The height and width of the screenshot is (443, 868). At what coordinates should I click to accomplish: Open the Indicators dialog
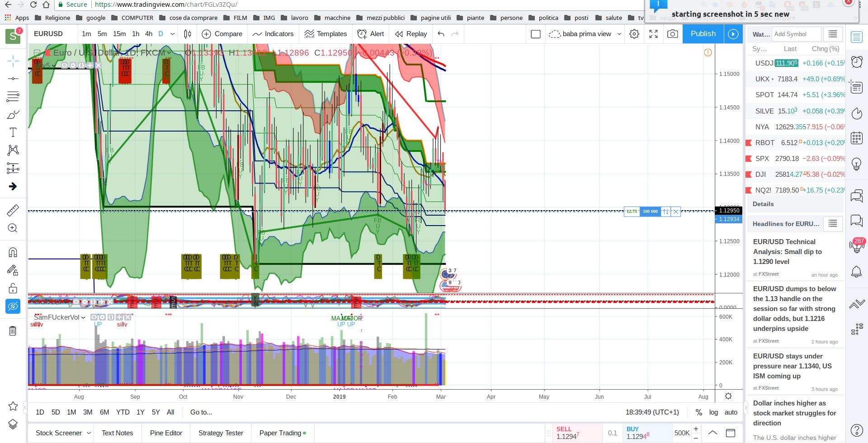(x=273, y=34)
